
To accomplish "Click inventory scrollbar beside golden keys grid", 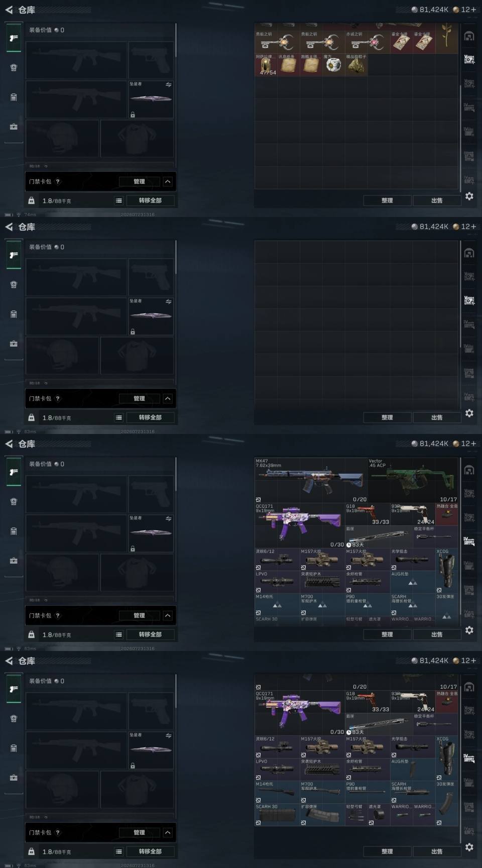I will 460,138.
